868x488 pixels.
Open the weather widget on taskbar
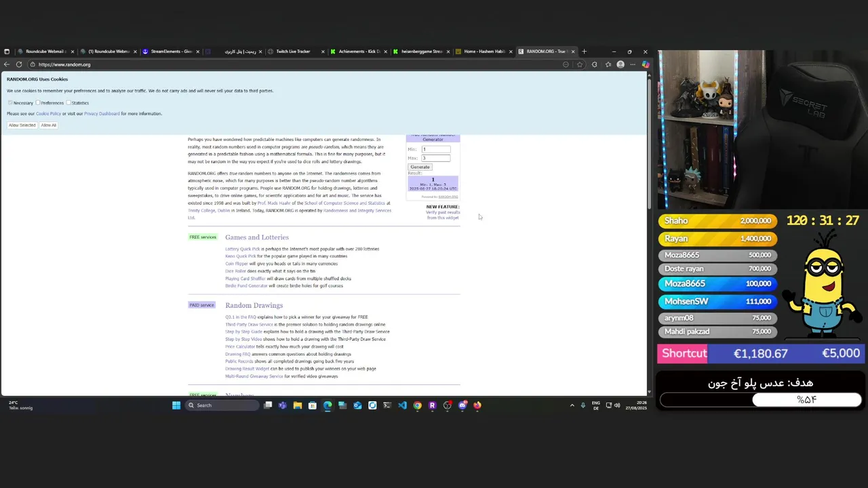[20, 405]
